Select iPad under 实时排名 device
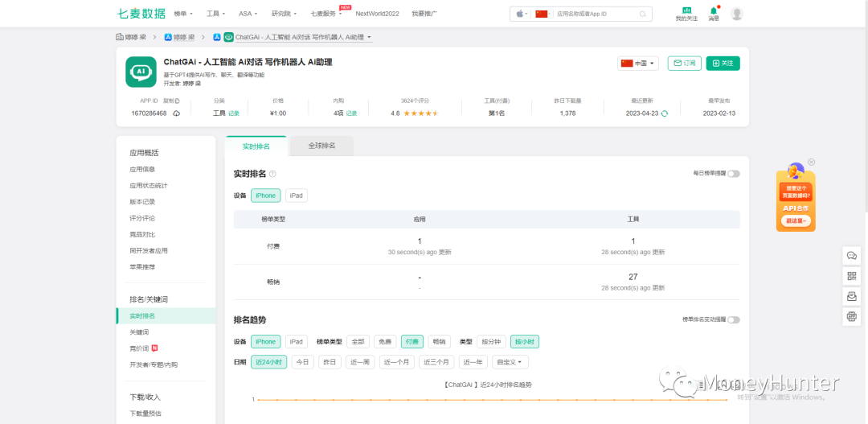The height and width of the screenshot is (424, 868). (296, 196)
